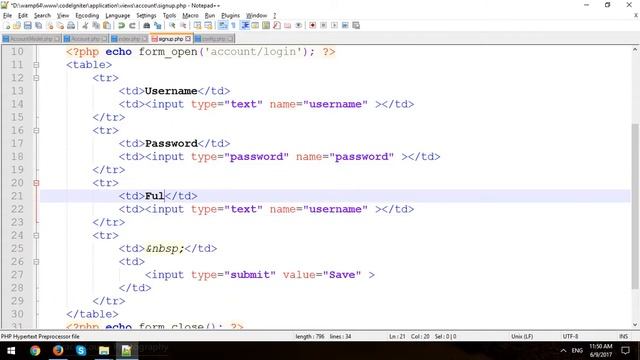
Task: Click the Redo toolbar icon
Action: [132, 25]
